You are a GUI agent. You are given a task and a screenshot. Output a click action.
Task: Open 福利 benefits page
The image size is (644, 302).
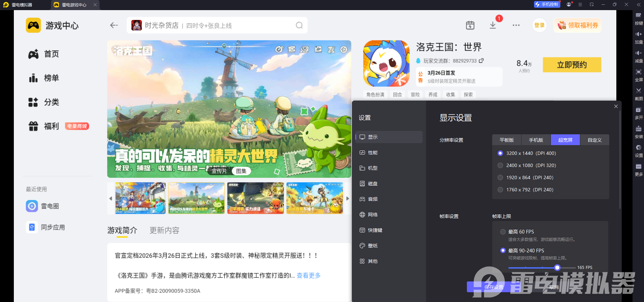click(x=44, y=126)
